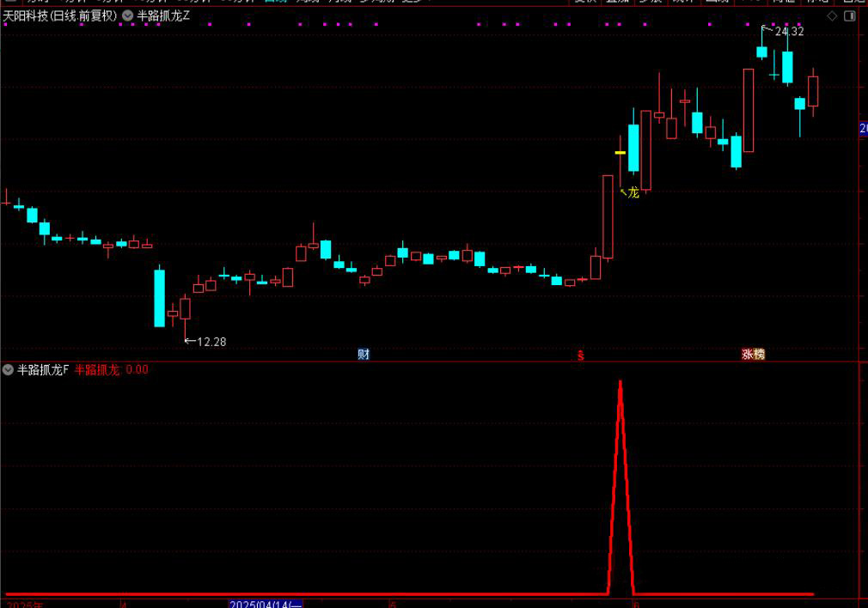Click the 12.28 low price label

point(211,342)
